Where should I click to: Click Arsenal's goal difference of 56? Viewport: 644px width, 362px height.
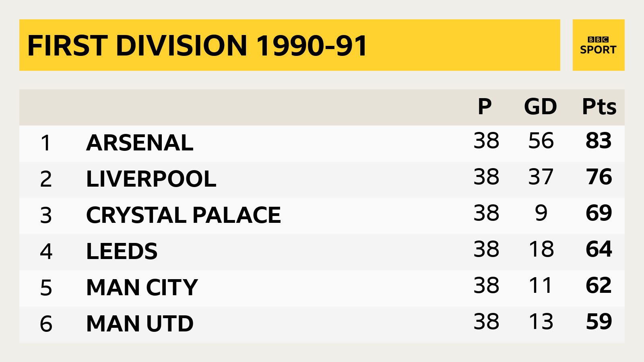(x=541, y=141)
